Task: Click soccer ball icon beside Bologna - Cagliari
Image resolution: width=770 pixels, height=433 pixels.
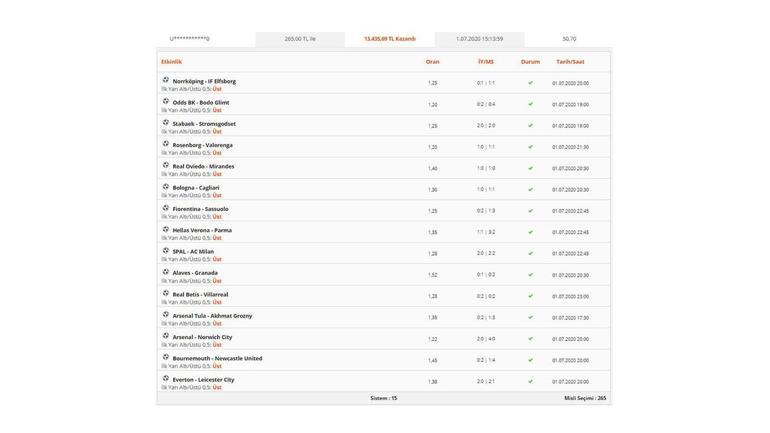Action: 166,186
